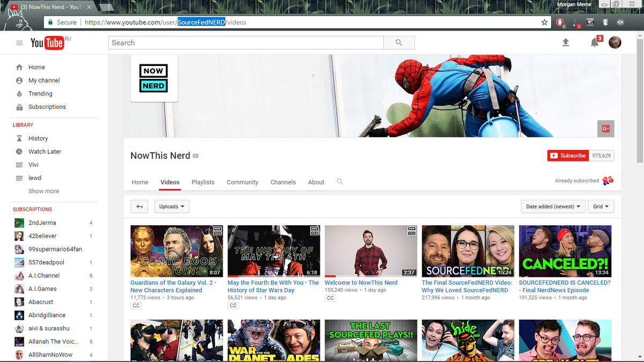Open Guardians of the Galaxy Vol. 2 video title
Image resolution: width=644 pixels, height=362 pixels.
pyautogui.click(x=173, y=286)
